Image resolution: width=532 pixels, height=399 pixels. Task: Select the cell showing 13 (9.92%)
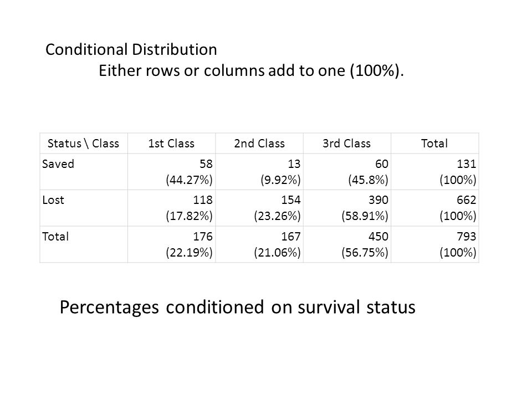point(259,172)
